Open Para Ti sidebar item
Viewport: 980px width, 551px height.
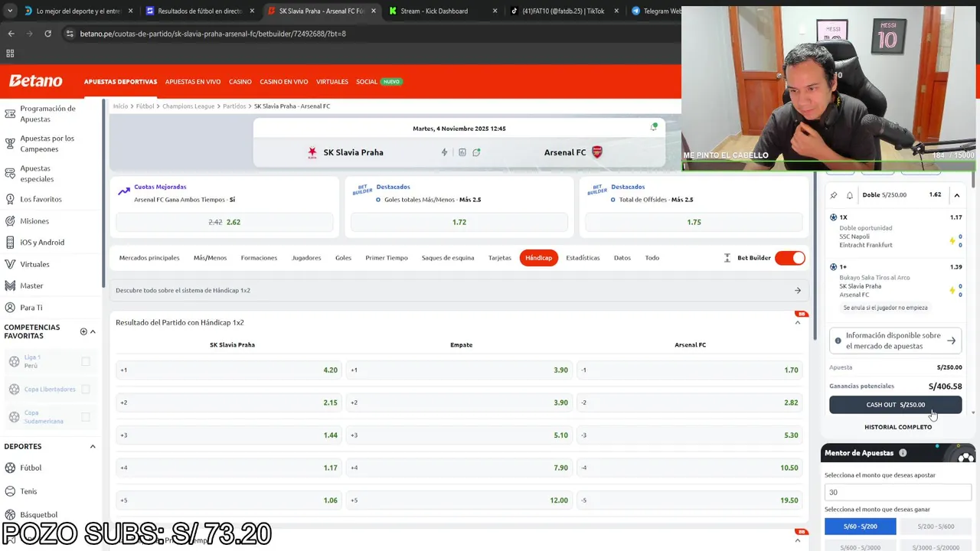[x=31, y=308]
